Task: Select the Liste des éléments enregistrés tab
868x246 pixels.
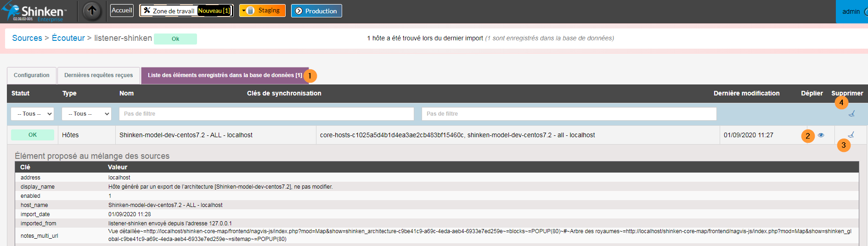Action: (x=225, y=75)
